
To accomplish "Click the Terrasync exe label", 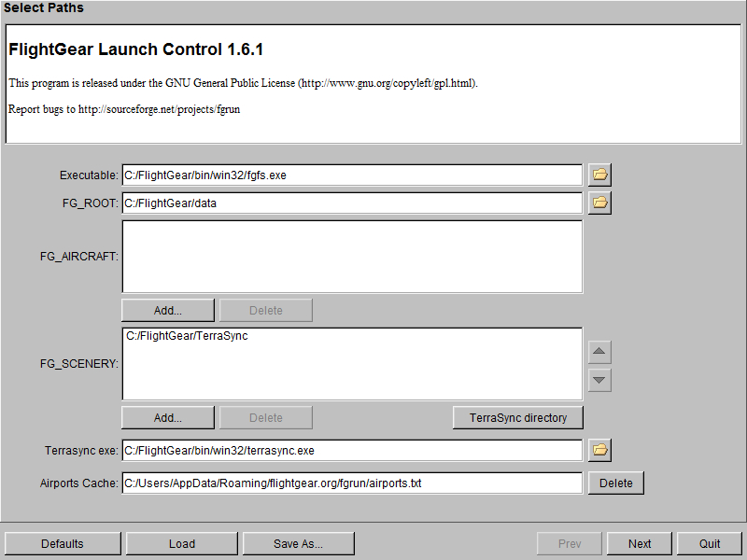I will click(81, 451).
